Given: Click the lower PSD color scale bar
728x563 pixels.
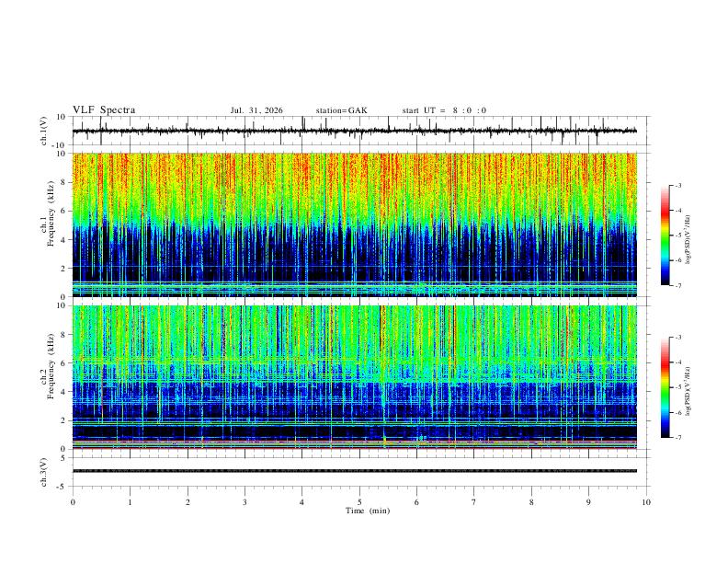Looking at the screenshot, I should 665,387.
